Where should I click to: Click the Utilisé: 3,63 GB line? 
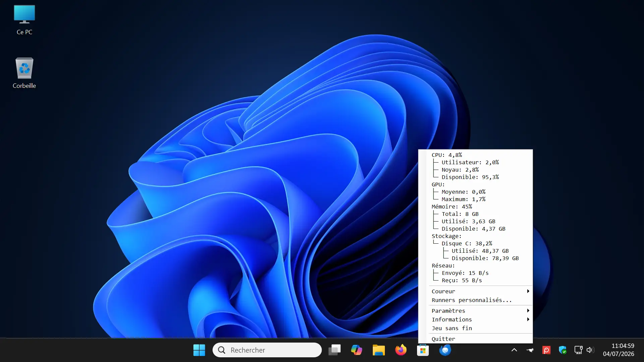pyautogui.click(x=468, y=221)
